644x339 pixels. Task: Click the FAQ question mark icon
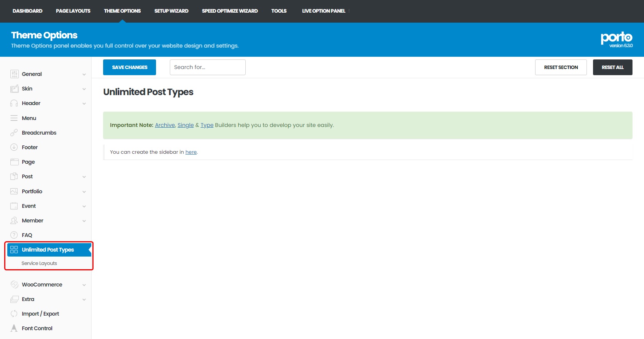(14, 235)
